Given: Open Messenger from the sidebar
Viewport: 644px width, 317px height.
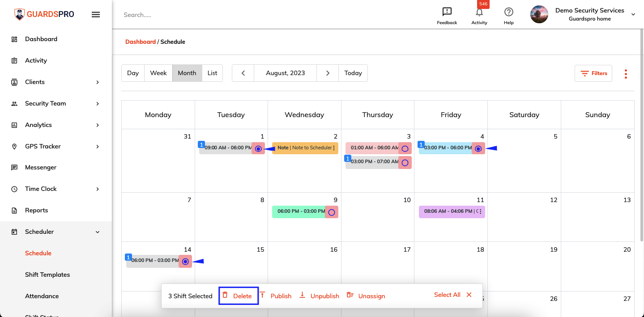Looking at the screenshot, I should tap(40, 167).
